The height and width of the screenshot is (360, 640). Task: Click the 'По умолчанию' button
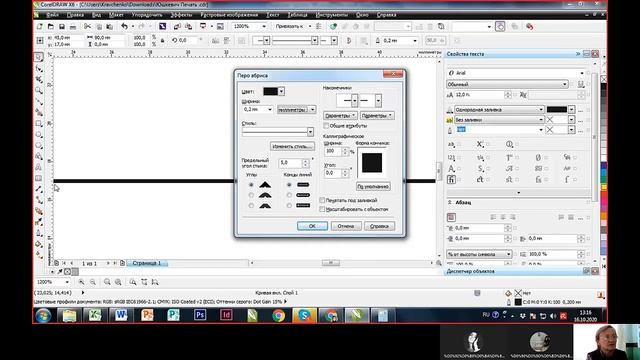(373, 186)
